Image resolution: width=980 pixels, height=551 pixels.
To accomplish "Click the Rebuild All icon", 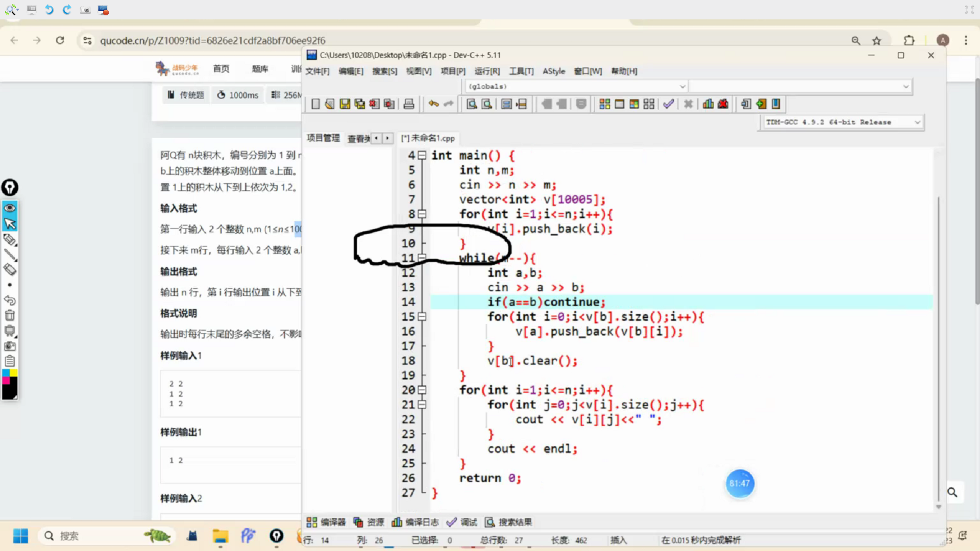I will (x=649, y=104).
